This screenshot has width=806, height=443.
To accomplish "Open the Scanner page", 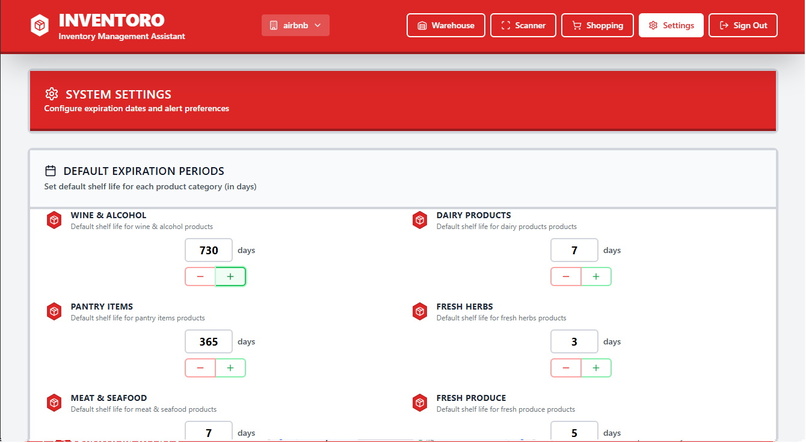I will point(523,25).
